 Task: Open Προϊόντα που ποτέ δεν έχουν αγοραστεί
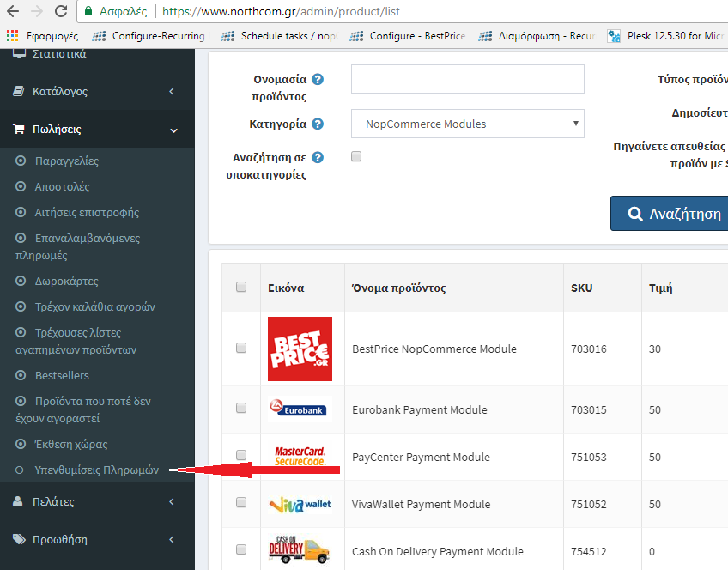point(83,409)
